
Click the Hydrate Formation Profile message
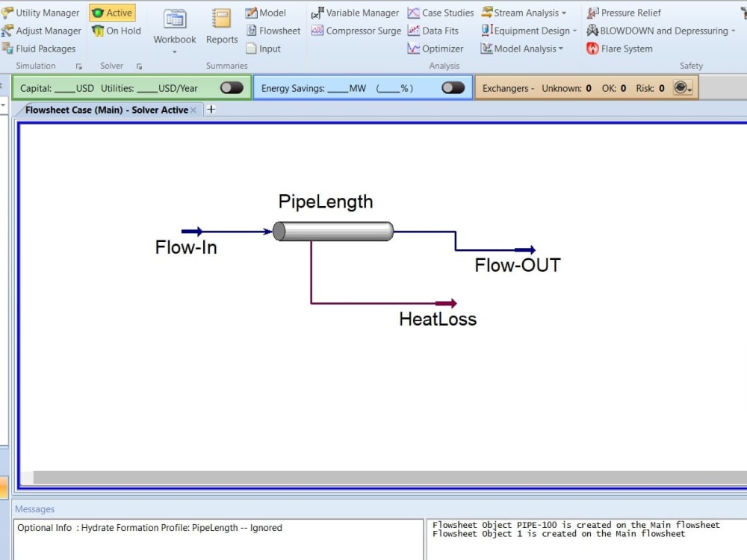[149, 528]
